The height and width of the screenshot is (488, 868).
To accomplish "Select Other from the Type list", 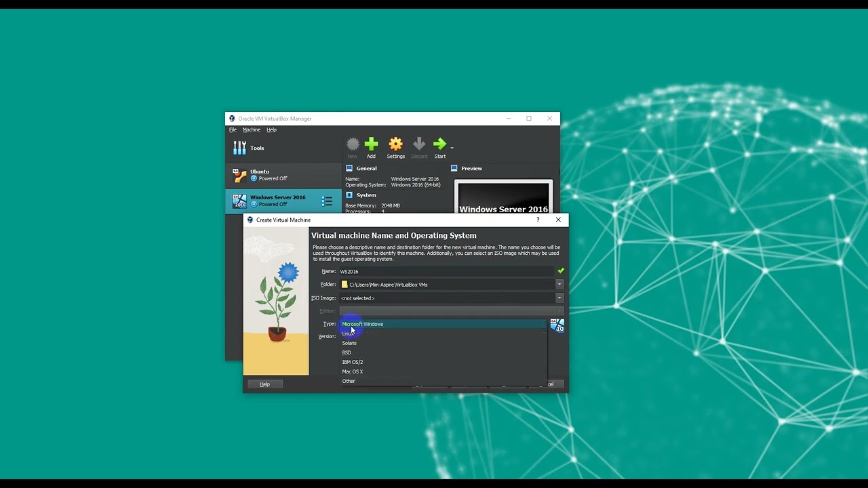I will click(x=443, y=381).
